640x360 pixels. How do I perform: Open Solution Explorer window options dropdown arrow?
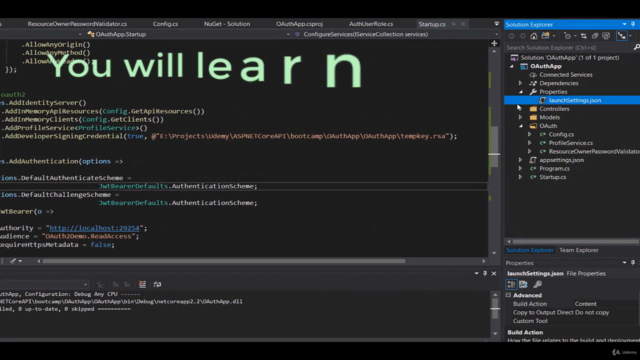(624, 24)
